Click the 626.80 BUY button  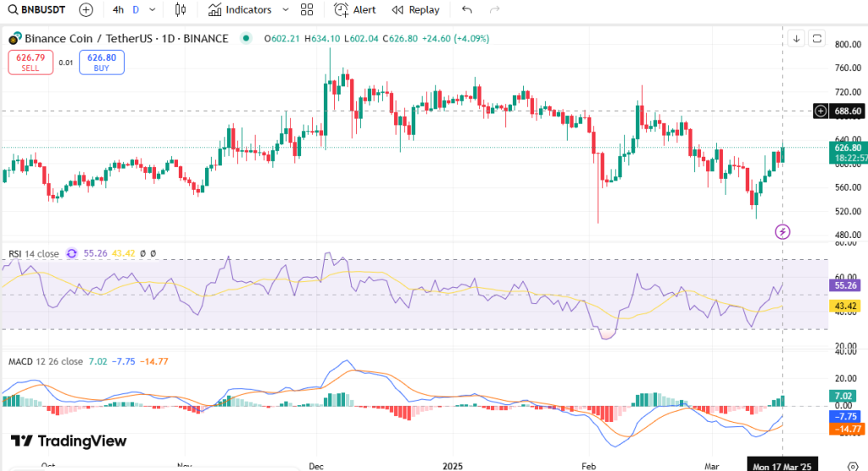tap(102, 62)
